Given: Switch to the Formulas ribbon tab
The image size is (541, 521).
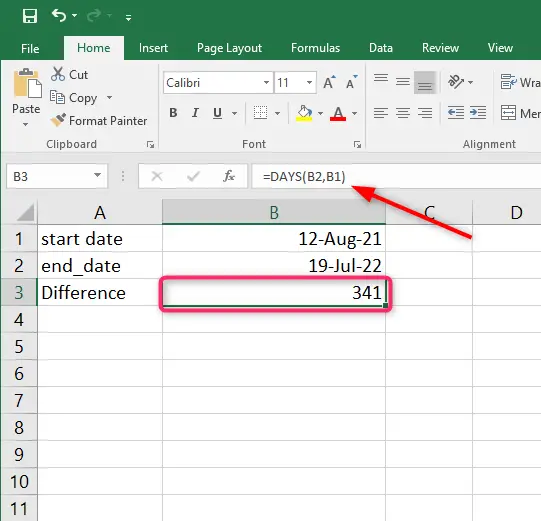Looking at the screenshot, I should pyautogui.click(x=315, y=48).
